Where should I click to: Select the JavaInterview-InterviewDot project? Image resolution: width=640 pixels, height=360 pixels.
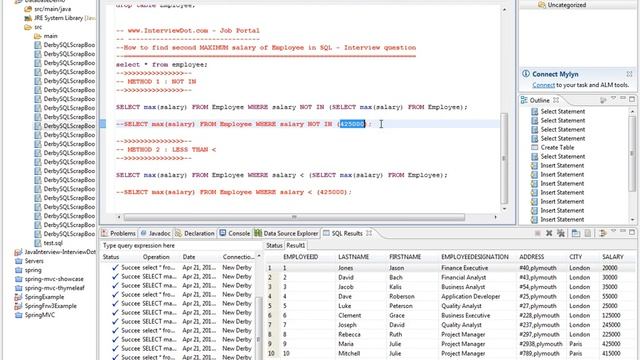tap(60, 252)
